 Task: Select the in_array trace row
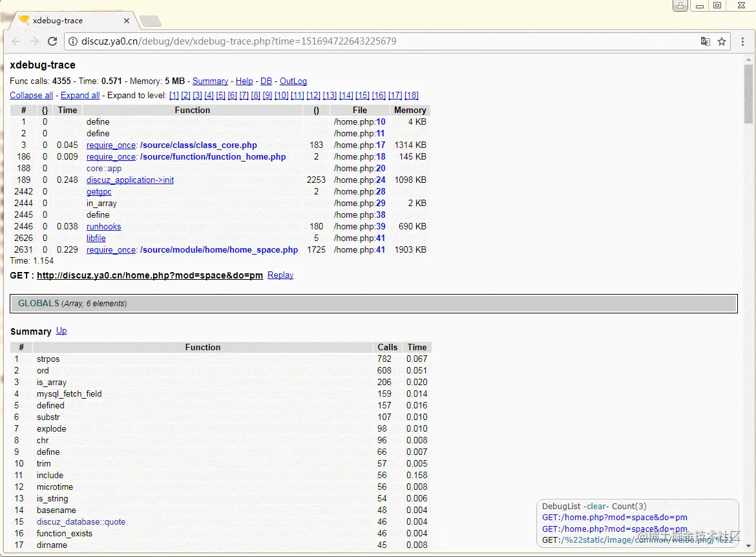click(x=220, y=203)
